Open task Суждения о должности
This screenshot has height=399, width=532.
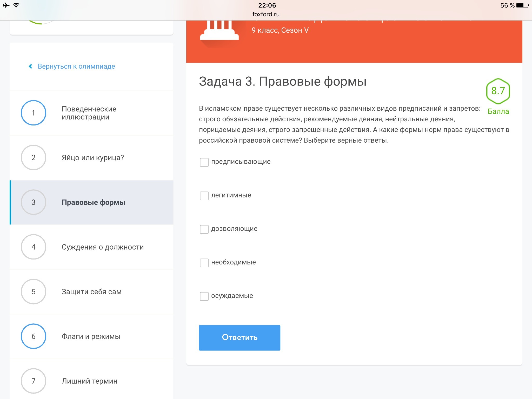click(x=103, y=247)
